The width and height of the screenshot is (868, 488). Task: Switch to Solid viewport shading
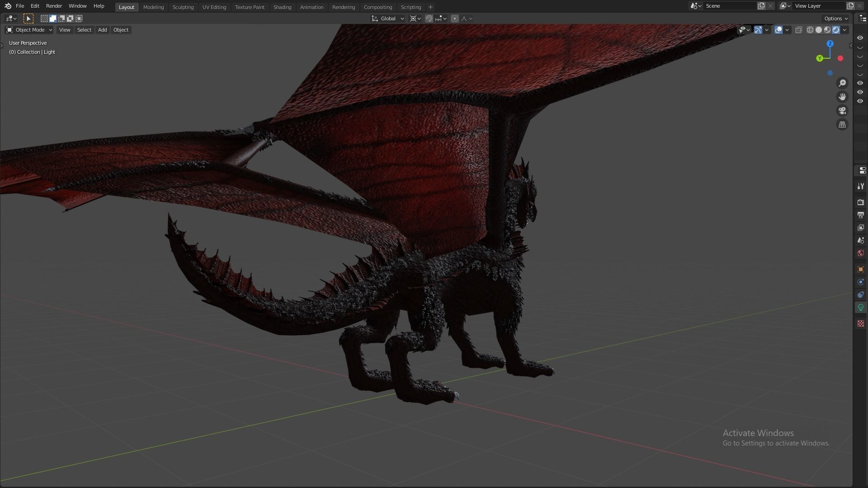pos(819,30)
